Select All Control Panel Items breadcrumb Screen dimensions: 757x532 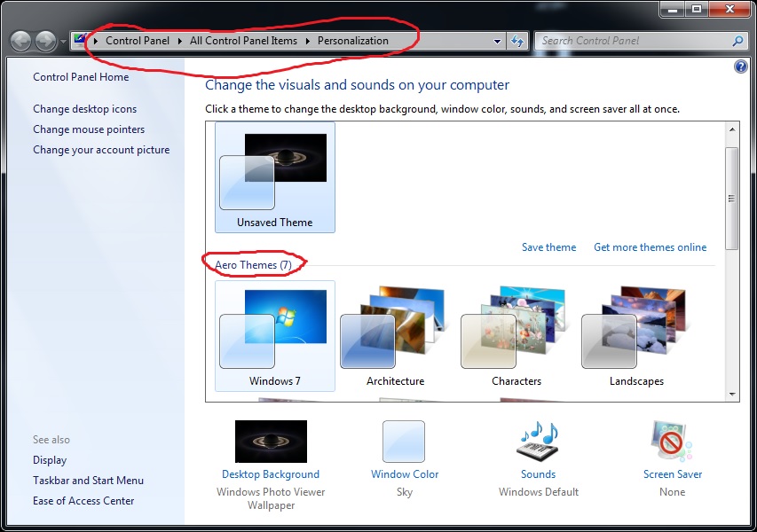243,41
